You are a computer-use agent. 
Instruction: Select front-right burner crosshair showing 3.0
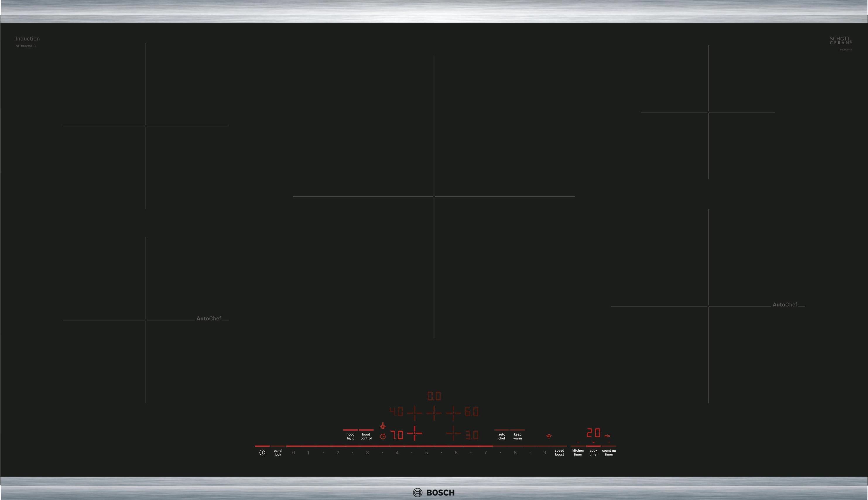pyautogui.click(x=453, y=434)
